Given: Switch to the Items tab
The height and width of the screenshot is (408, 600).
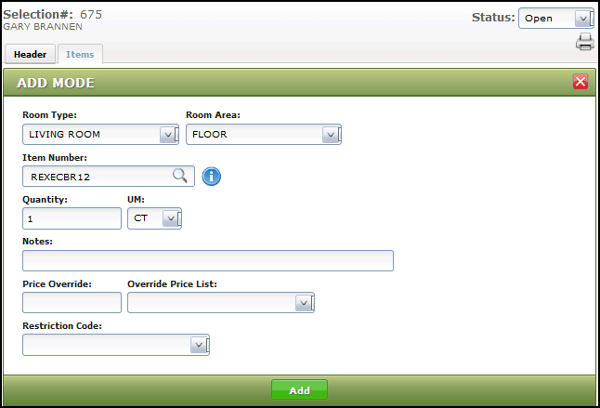Looking at the screenshot, I should 80,54.
